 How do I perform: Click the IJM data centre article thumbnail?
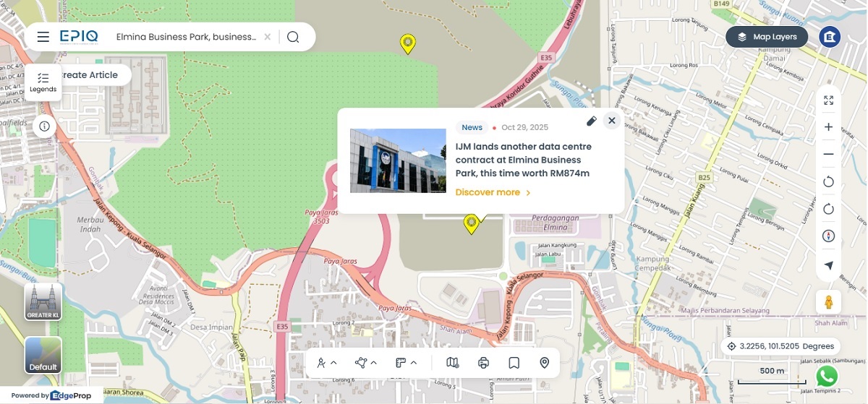[398, 160]
